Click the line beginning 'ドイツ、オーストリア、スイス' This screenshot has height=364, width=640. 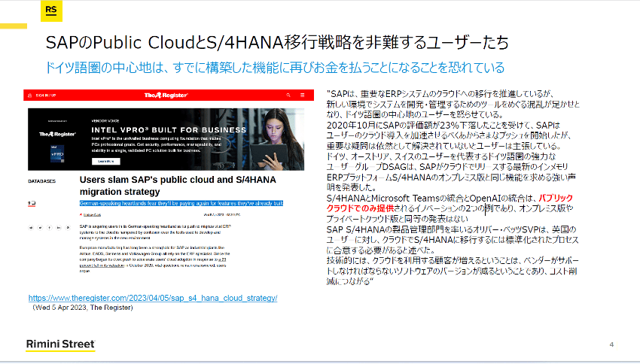tap(441, 156)
